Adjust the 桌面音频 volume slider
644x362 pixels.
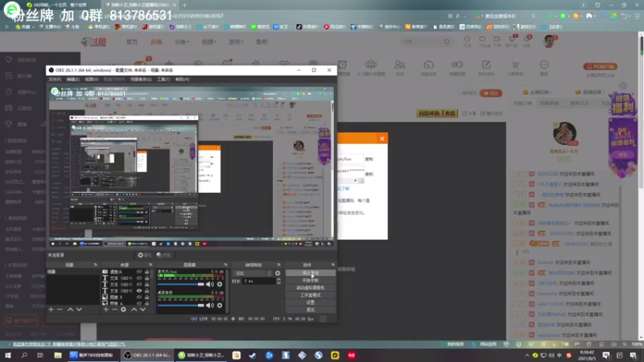click(x=180, y=305)
